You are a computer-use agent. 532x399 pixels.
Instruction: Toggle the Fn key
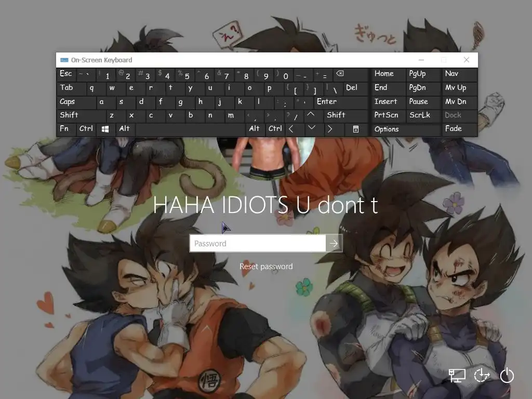(x=66, y=129)
